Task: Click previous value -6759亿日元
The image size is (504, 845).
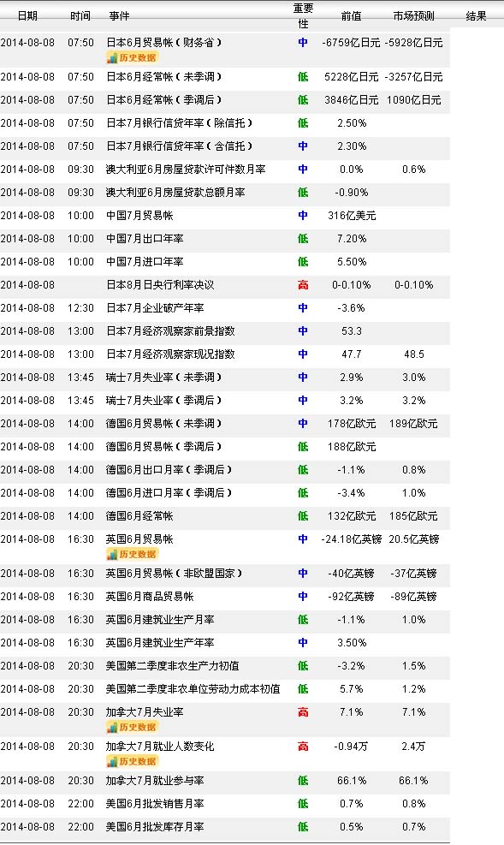Action: pos(351,43)
